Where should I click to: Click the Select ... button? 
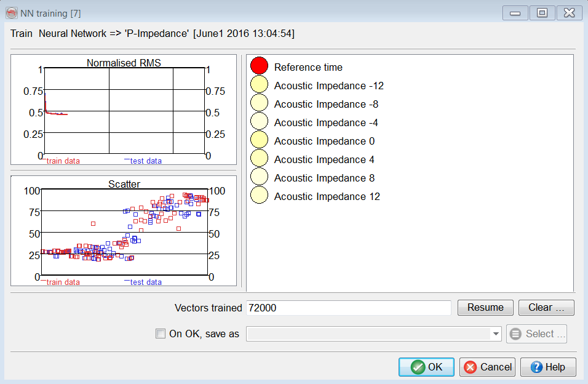[536, 334]
